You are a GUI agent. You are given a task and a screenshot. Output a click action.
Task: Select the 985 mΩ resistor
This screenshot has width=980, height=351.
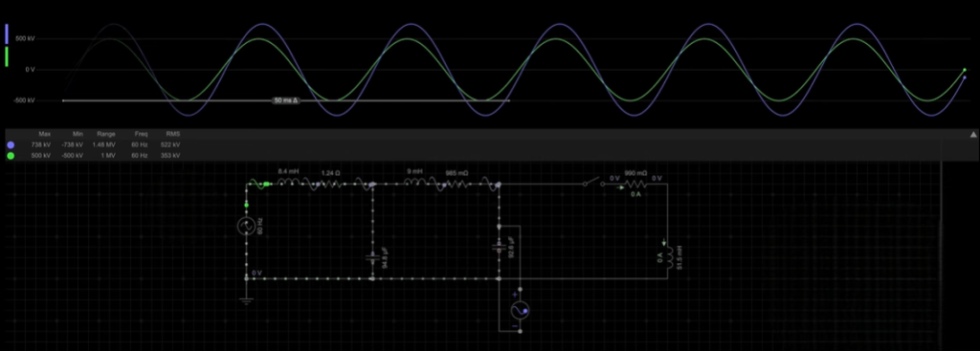457,184
